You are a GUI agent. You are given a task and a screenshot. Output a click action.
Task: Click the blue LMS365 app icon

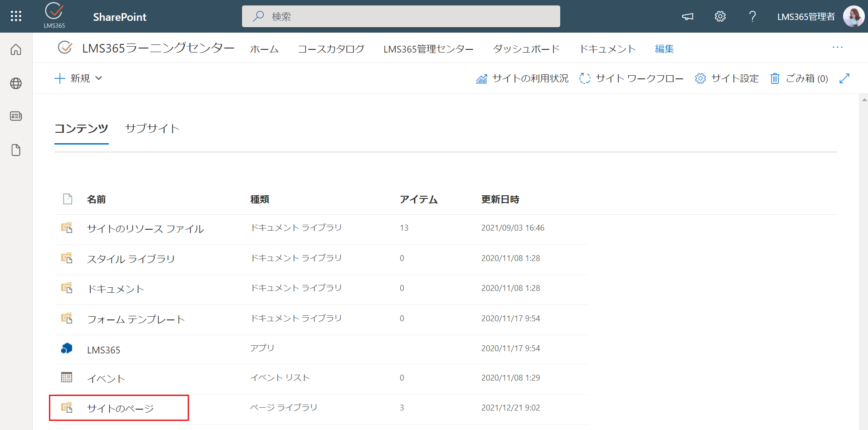(67, 348)
